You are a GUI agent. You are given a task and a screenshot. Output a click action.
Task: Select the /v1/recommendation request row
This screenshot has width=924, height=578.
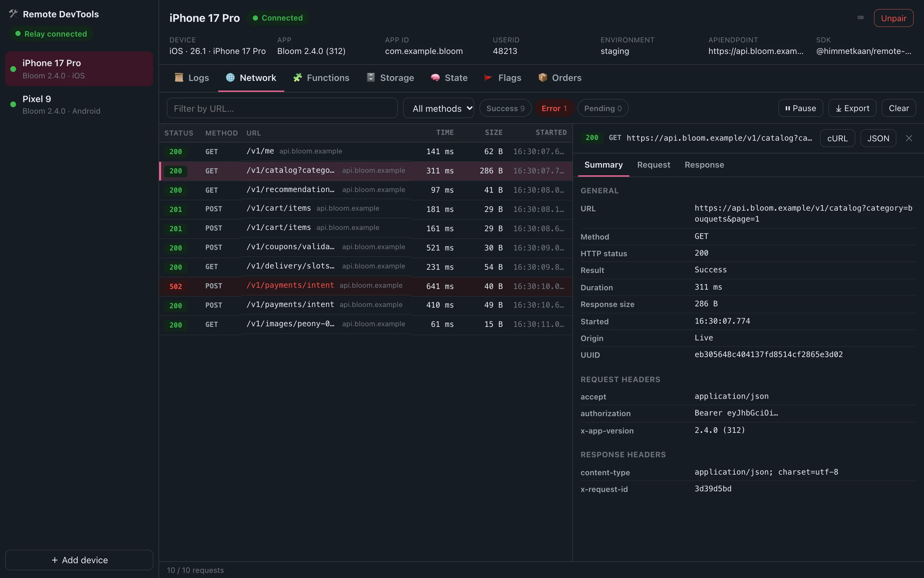pyautogui.click(x=365, y=190)
